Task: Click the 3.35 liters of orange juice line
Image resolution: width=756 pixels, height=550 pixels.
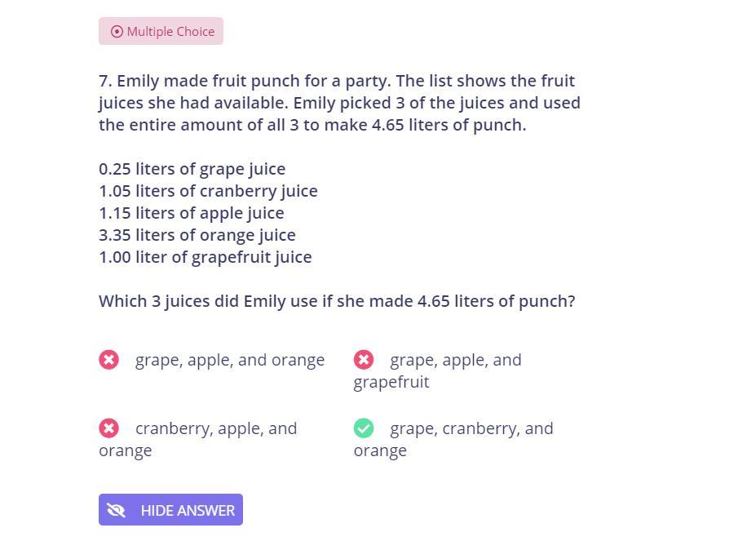Action: click(x=197, y=235)
